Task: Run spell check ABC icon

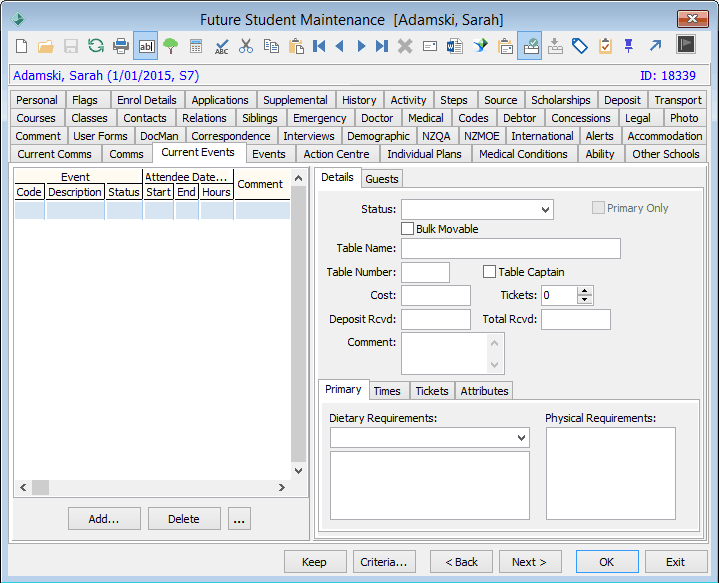Action: (221, 46)
